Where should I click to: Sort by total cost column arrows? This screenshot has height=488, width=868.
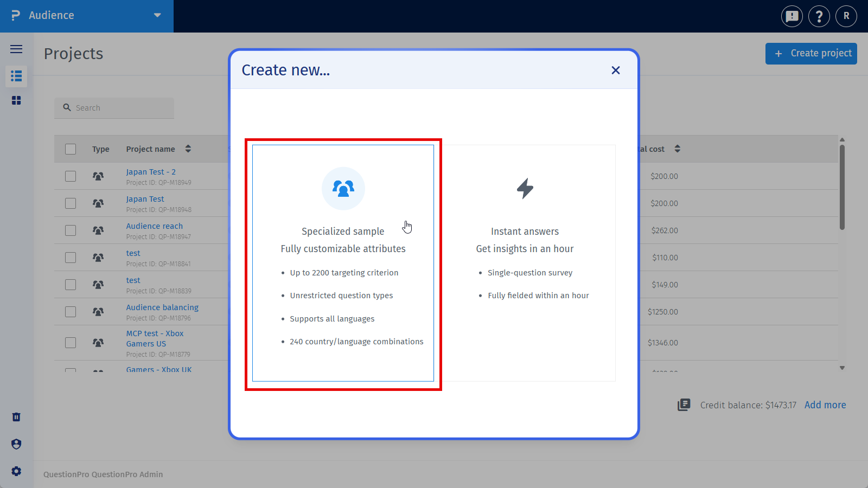tap(678, 149)
